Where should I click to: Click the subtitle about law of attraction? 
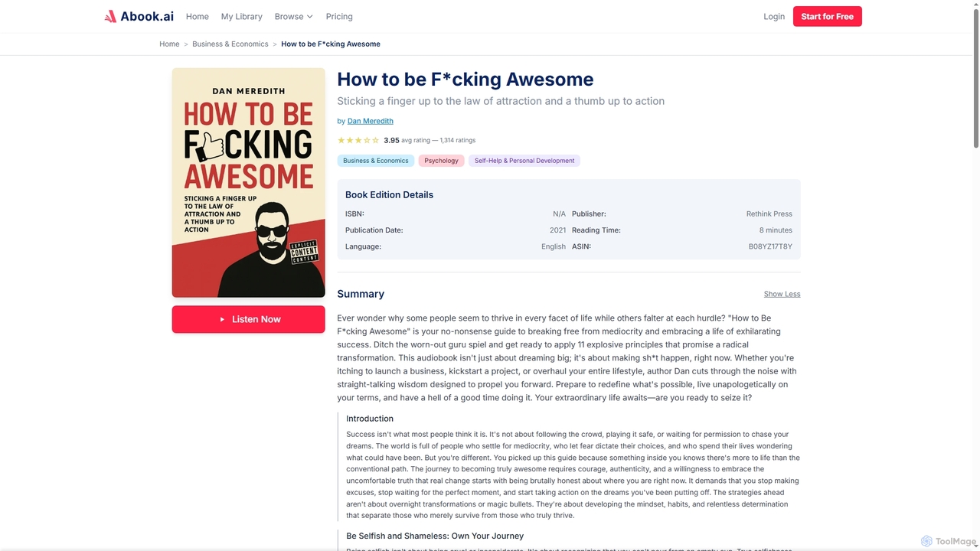coord(501,101)
